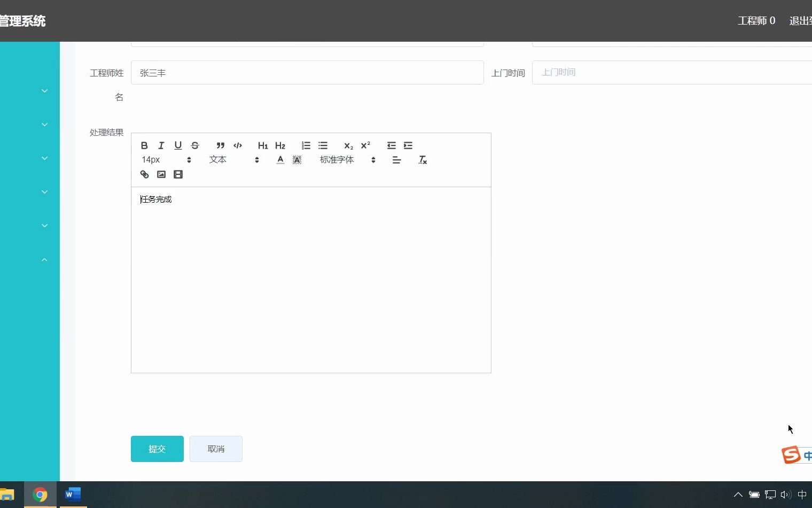Open the 文本 header style dropdown

coord(234,160)
